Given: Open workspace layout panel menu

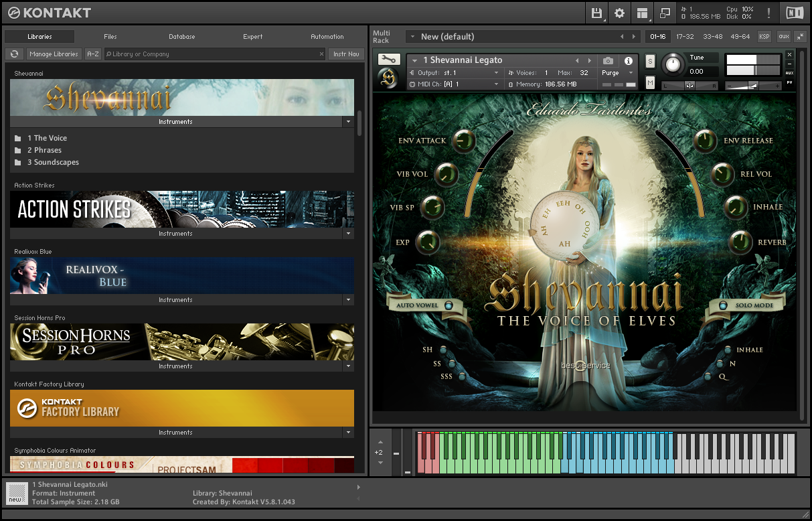Looking at the screenshot, I should click(642, 13).
